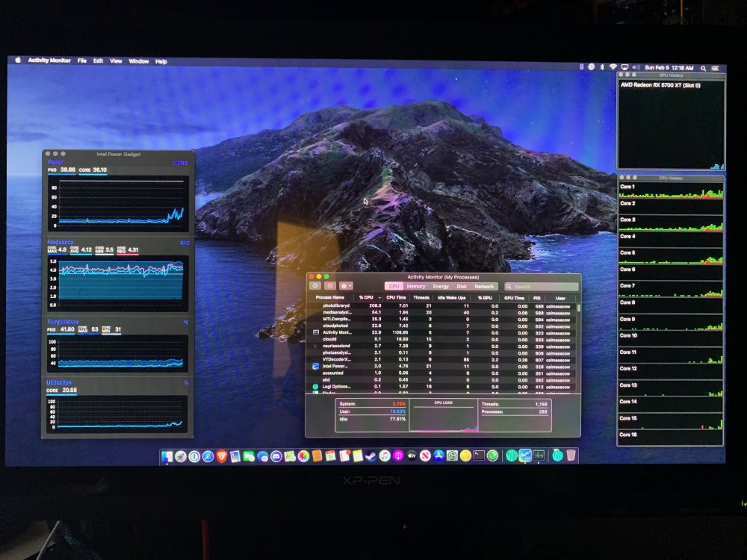This screenshot has width=747, height=560.
Task: Select the cloudd process row
Action: (x=442, y=339)
